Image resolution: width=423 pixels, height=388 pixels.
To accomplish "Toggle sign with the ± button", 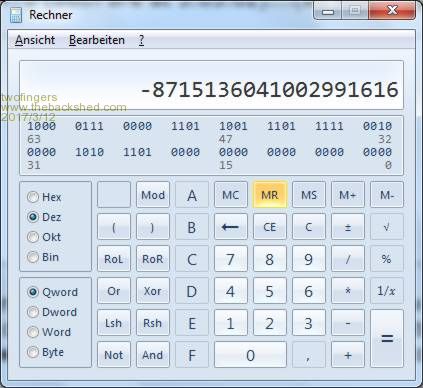I will [x=348, y=227].
